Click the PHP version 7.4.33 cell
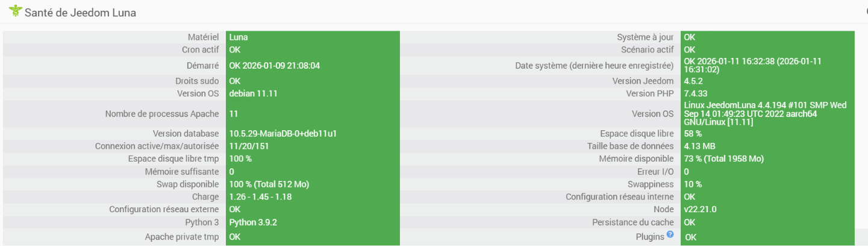 click(x=696, y=93)
